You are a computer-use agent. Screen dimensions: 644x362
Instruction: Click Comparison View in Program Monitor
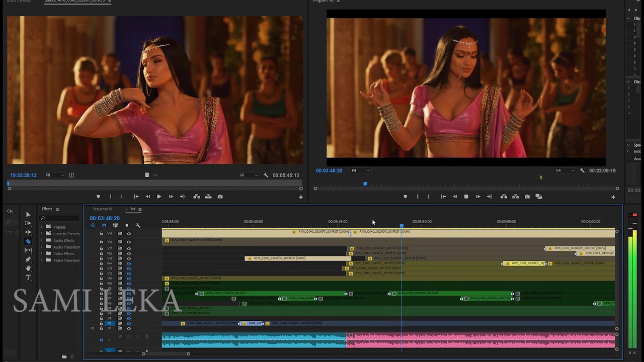[539, 197]
